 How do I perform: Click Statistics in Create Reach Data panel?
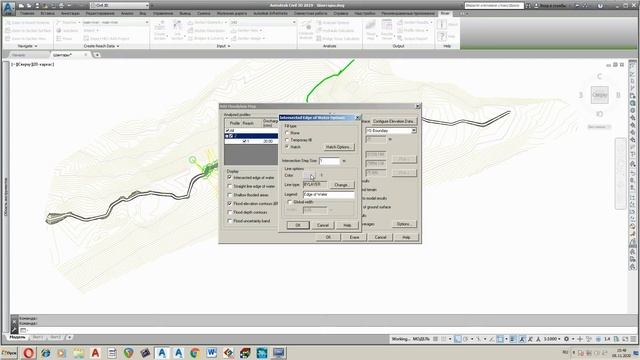pyautogui.click(x=67, y=31)
